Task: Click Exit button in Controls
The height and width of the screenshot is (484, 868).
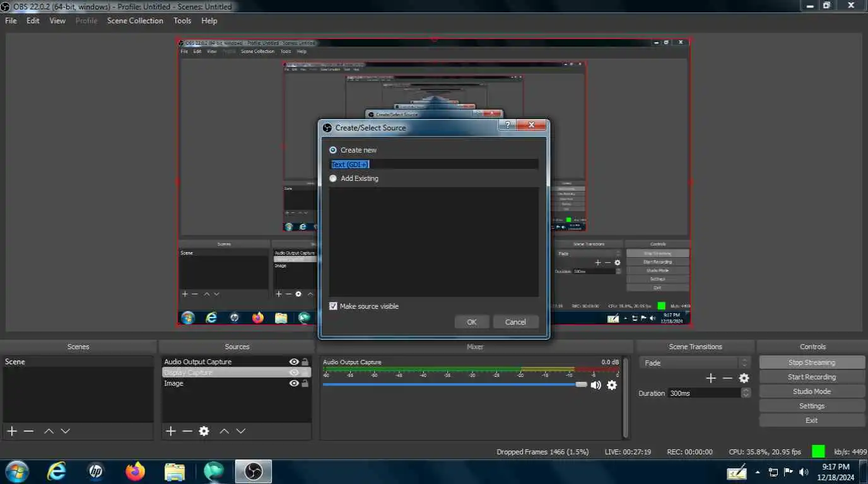Action: [x=812, y=420]
